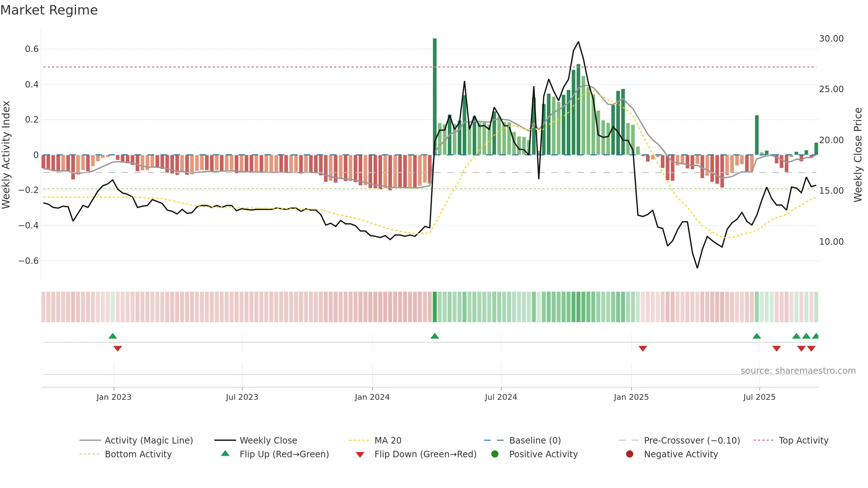Select the first Flip Down marker after Jul 2025
The height and width of the screenshot is (488, 868).
776,348
